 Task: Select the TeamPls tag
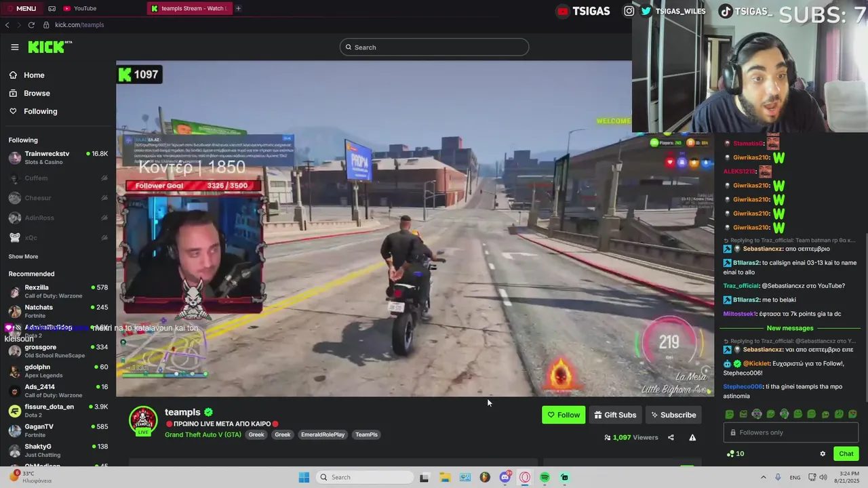366,434
